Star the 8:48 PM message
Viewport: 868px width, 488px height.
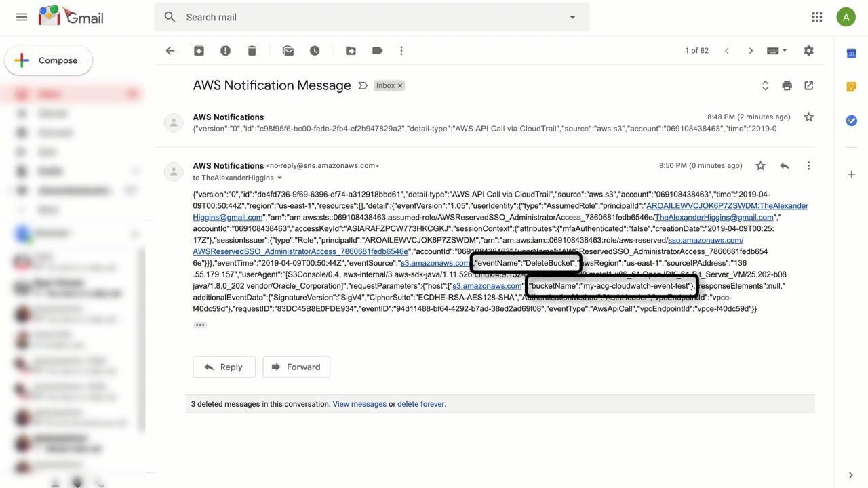pos(808,117)
